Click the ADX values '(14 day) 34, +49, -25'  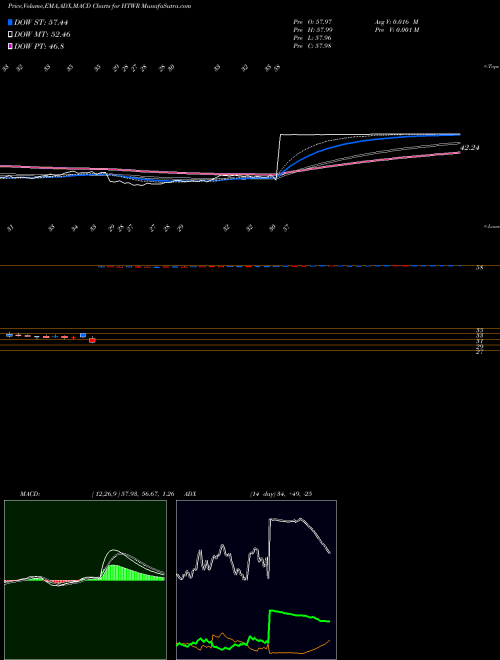281,494
